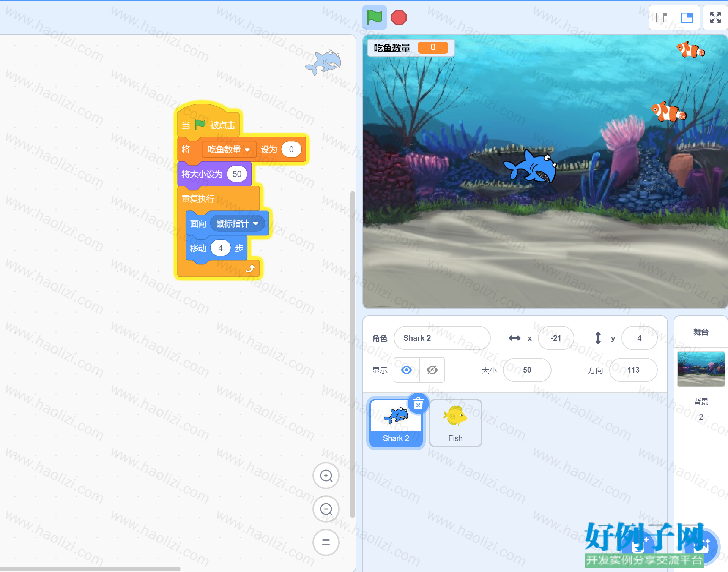Screen dimensions: 728x572
Task: Reset workspace zoom with equals button
Action: tap(326, 542)
